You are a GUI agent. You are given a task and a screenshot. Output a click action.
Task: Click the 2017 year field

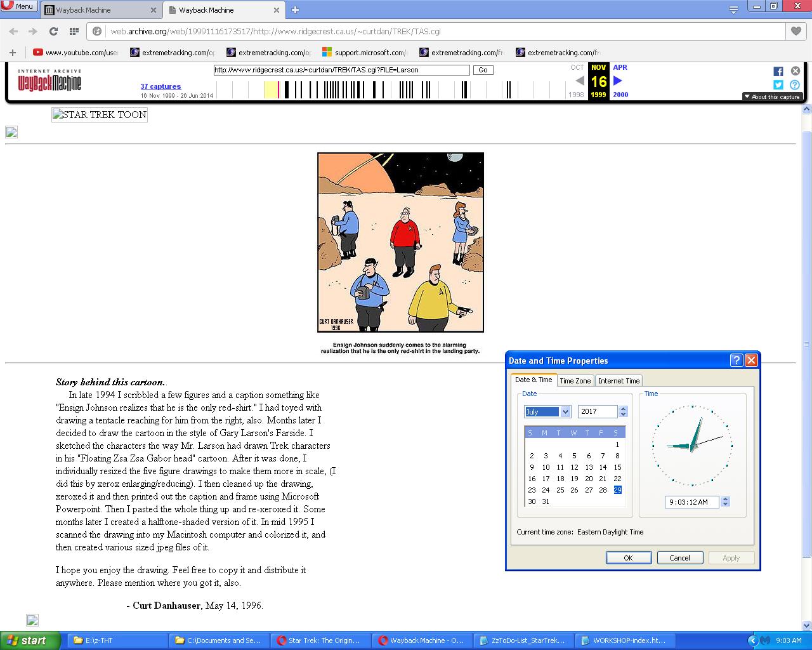pyautogui.click(x=598, y=411)
